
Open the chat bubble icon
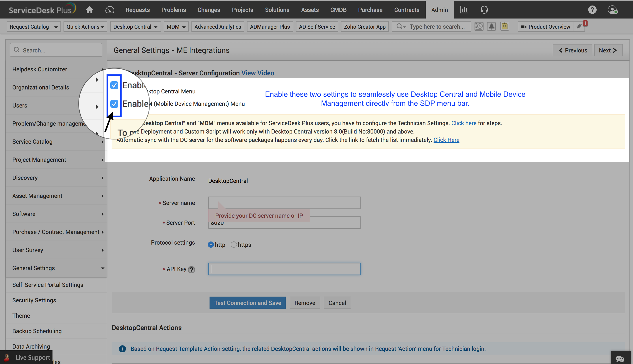pyautogui.click(x=620, y=358)
